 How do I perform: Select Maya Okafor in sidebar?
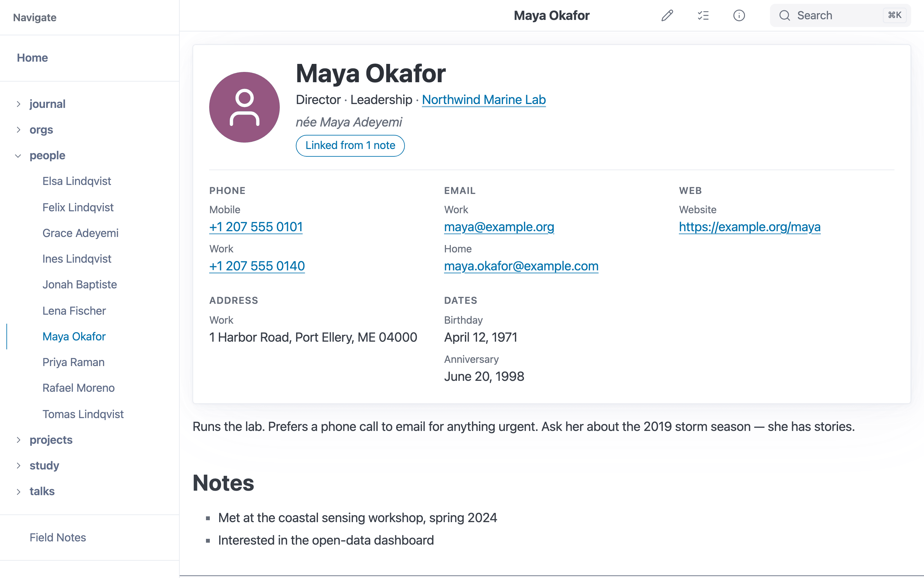(x=74, y=337)
